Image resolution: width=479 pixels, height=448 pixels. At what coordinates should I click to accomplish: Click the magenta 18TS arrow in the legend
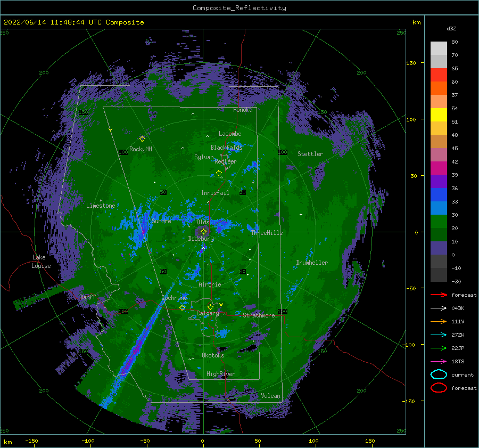tap(439, 362)
